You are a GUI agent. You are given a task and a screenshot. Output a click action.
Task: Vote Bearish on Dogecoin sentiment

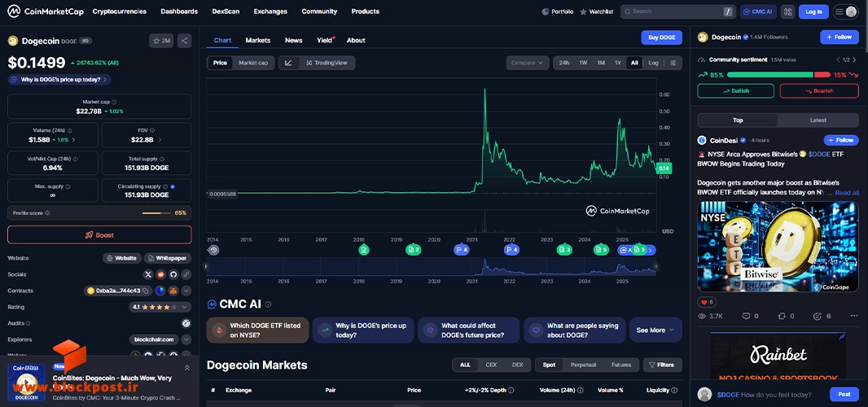(819, 91)
